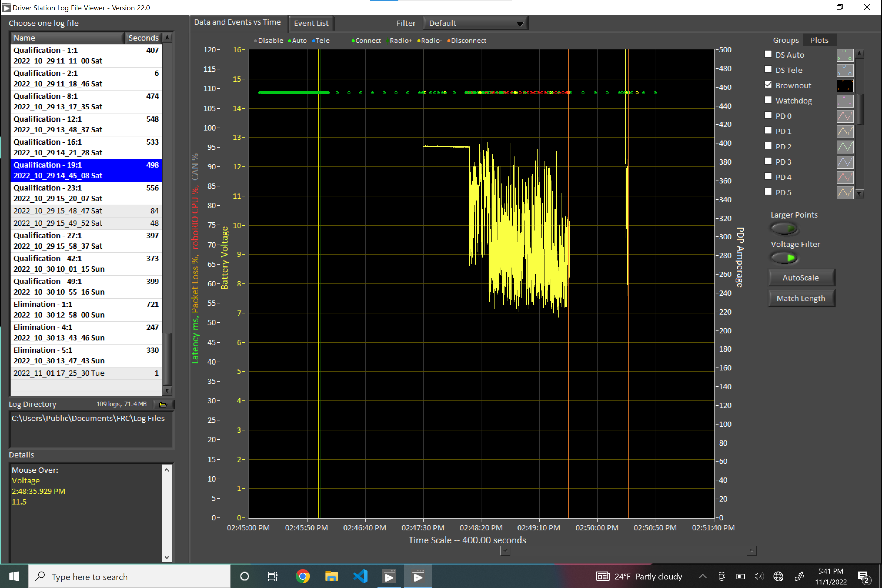This screenshot has width=882, height=588.
Task: Switch to the Plots tab
Action: (x=819, y=41)
